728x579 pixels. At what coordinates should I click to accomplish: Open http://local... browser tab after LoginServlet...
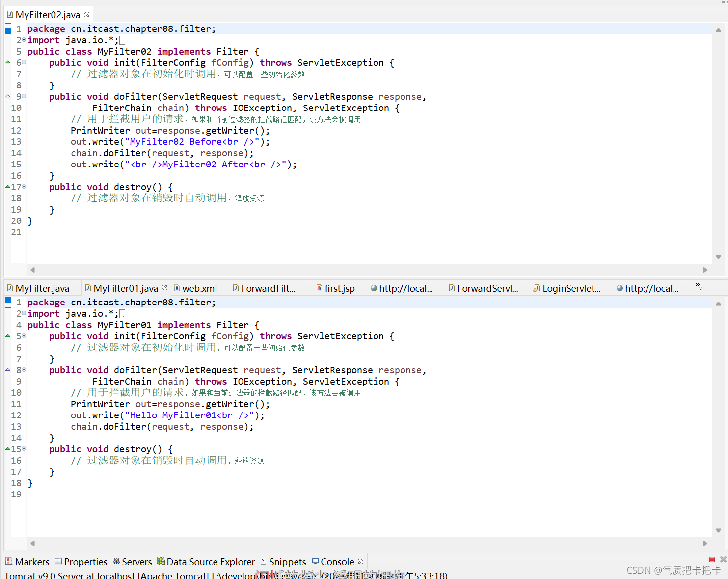click(648, 288)
